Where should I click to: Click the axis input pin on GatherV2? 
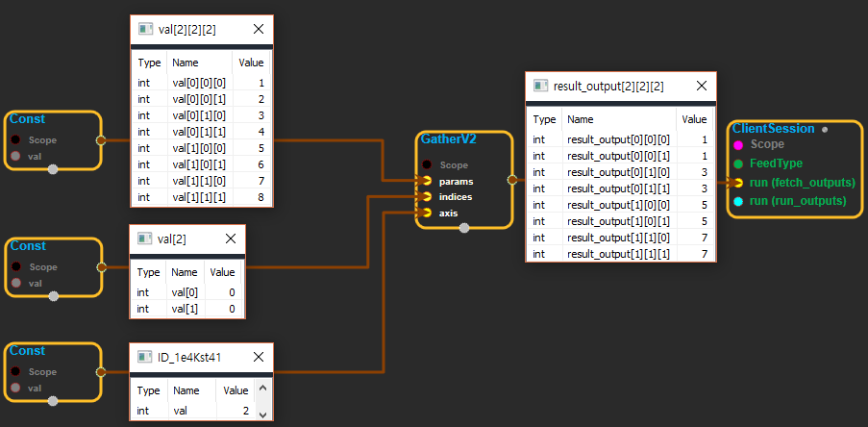tap(426, 213)
